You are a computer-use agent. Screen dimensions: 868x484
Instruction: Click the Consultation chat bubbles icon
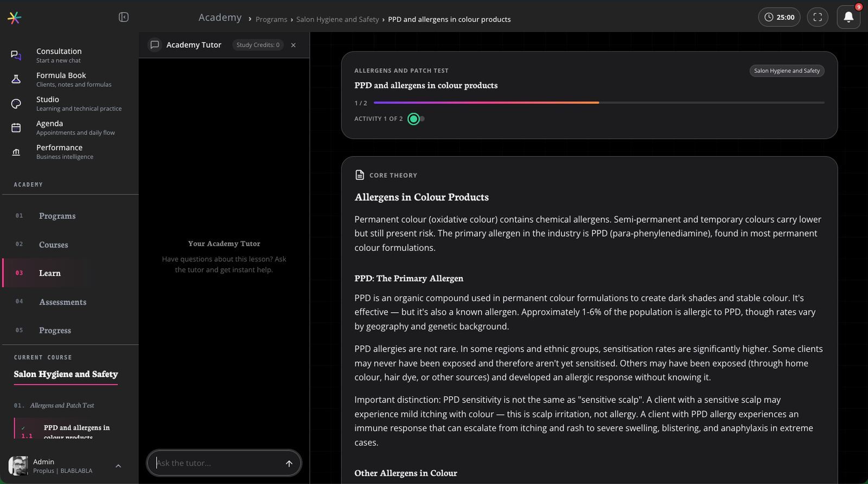tap(16, 55)
